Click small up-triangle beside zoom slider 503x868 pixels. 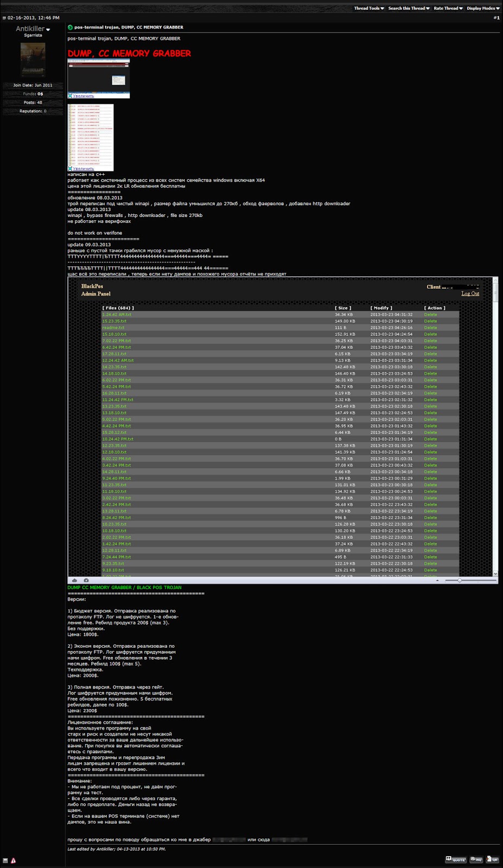tap(437, 580)
